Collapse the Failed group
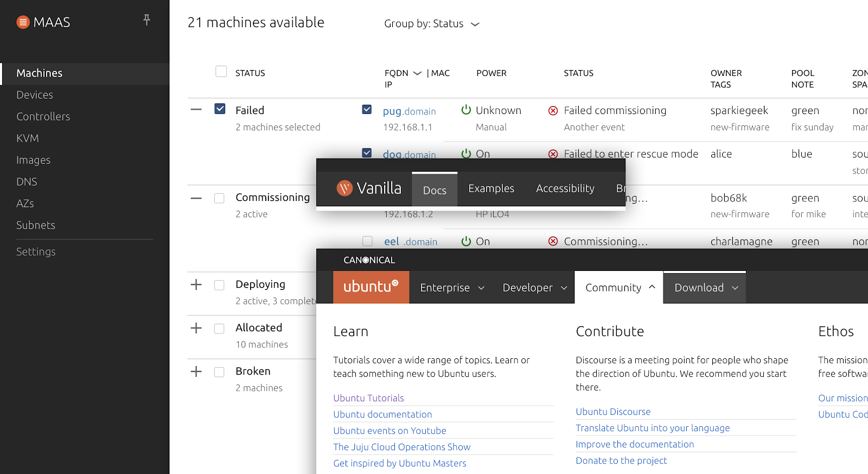 (196, 110)
